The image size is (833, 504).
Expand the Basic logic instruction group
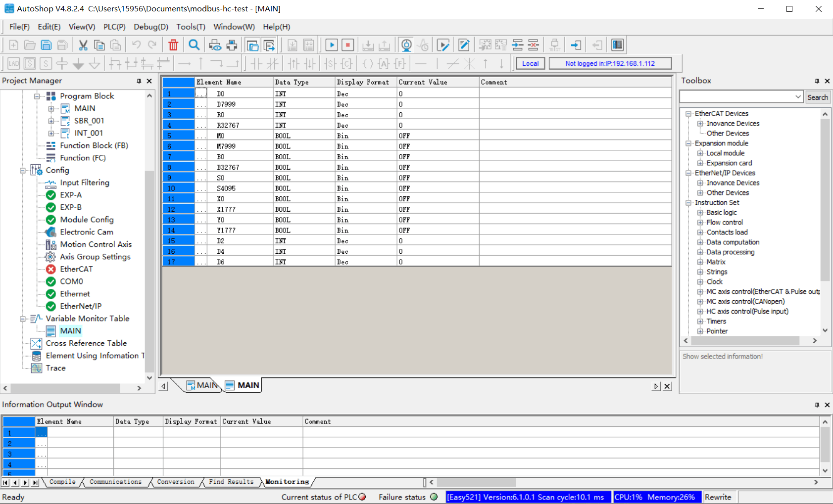click(700, 212)
